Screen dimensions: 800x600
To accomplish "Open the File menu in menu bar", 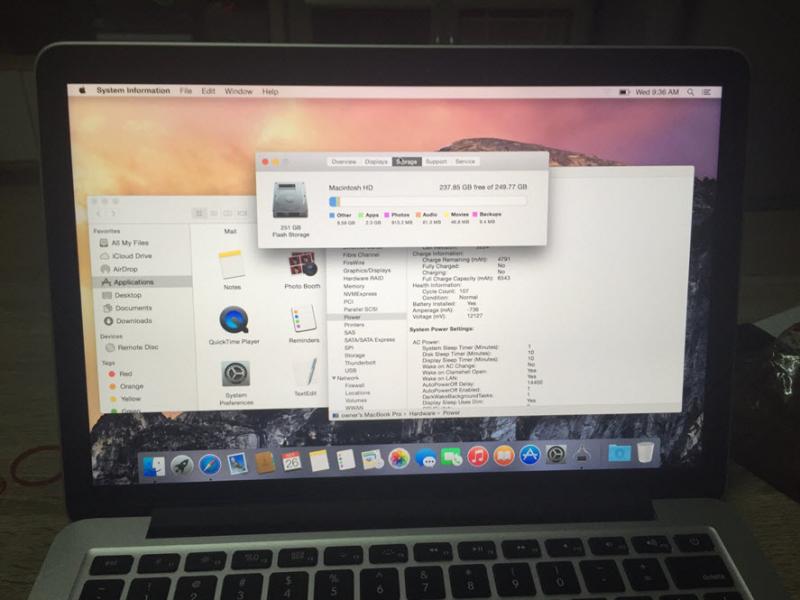I will tap(186, 91).
